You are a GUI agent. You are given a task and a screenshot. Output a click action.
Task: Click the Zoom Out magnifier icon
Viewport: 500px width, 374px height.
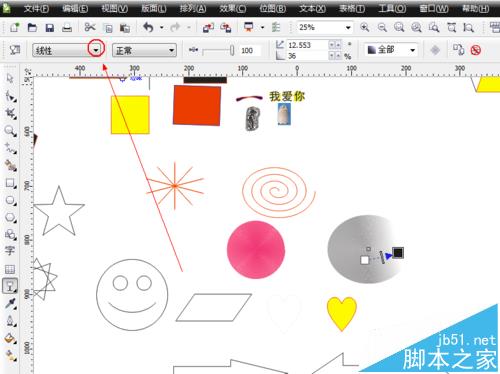[x=382, y=27]
